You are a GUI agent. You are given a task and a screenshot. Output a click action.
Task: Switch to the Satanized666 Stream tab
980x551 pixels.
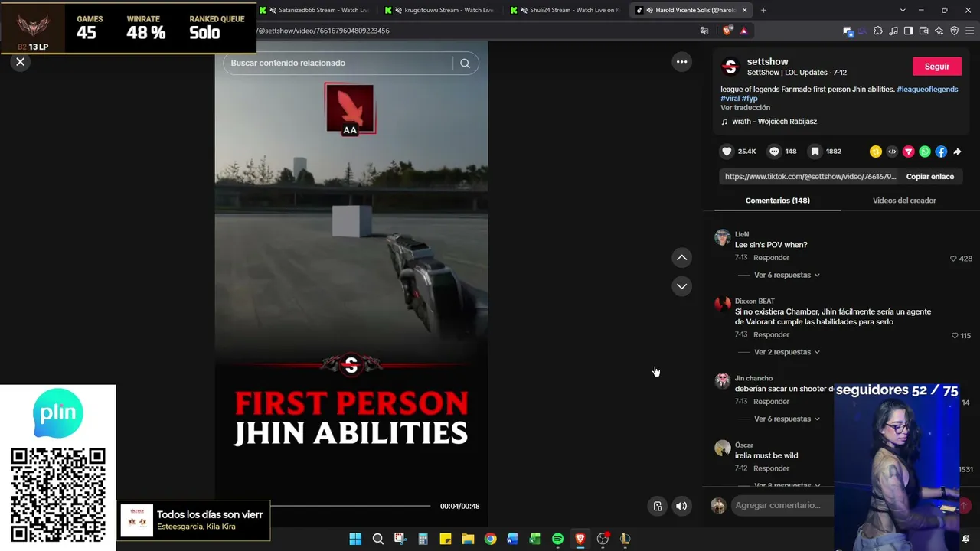coord(314,10)
